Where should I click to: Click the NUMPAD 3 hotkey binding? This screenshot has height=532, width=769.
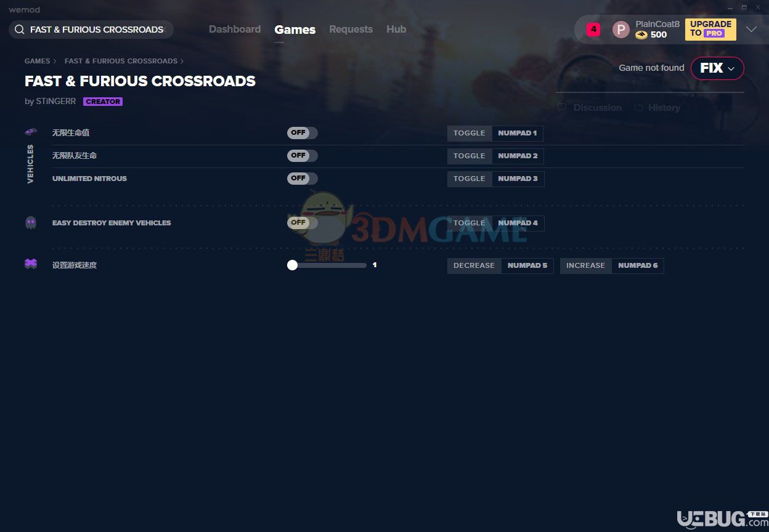click(x=518, y=179)
